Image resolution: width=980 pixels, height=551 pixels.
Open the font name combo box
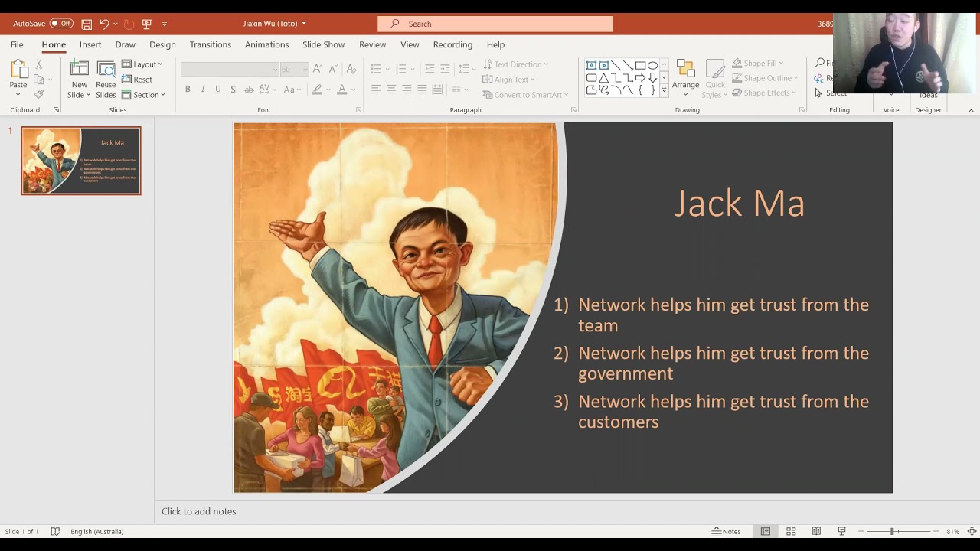point(230,69)
